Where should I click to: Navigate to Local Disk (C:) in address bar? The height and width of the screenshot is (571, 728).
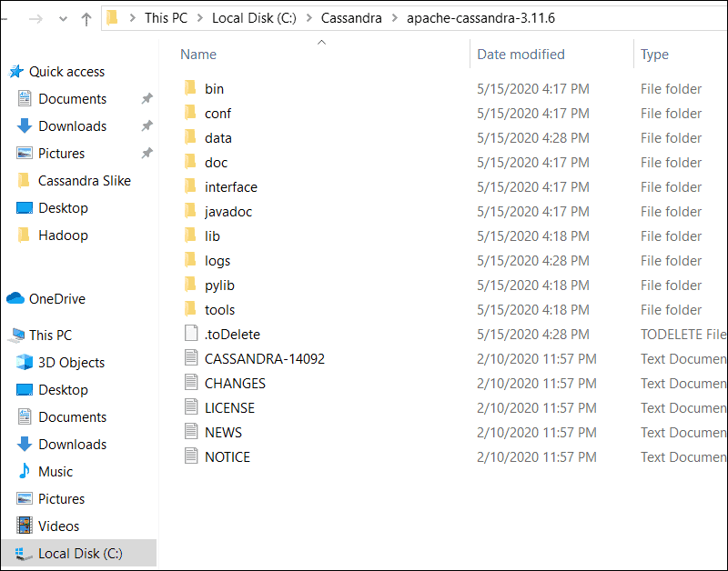254,18
